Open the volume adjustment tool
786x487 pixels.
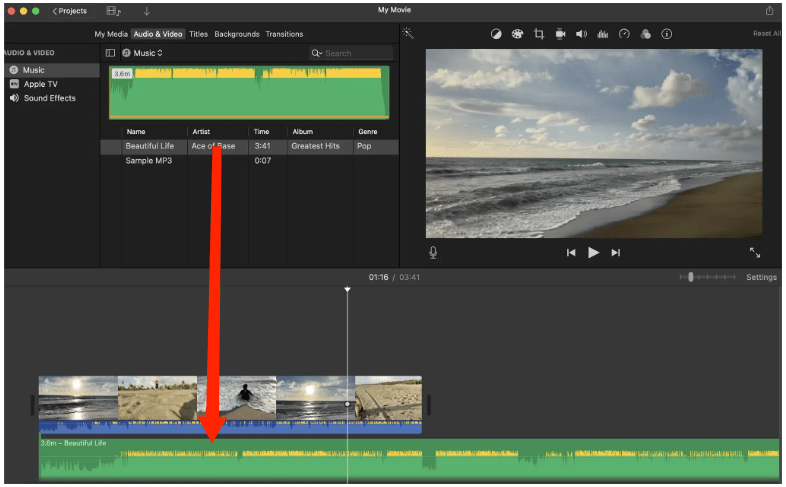point(581,34)
